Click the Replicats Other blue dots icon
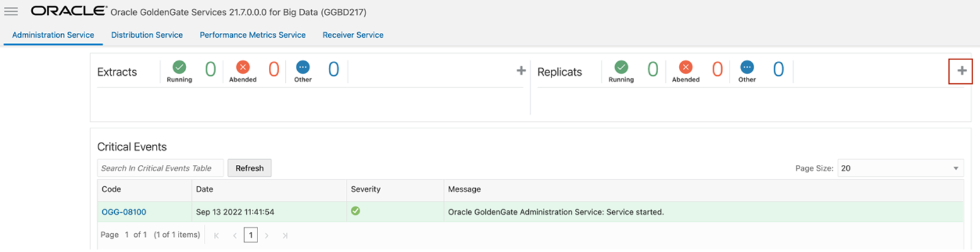980x252 pixels. [x=747, y=67]
